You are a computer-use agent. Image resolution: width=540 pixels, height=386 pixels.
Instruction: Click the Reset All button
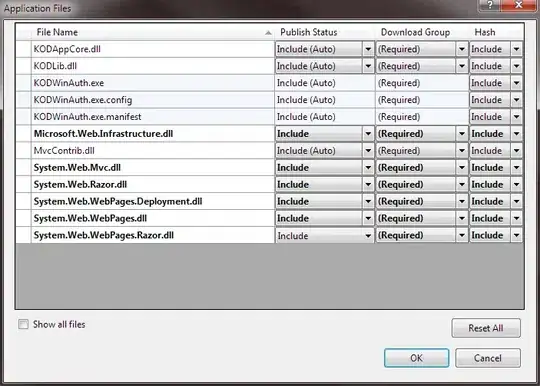tap(486, 328)
